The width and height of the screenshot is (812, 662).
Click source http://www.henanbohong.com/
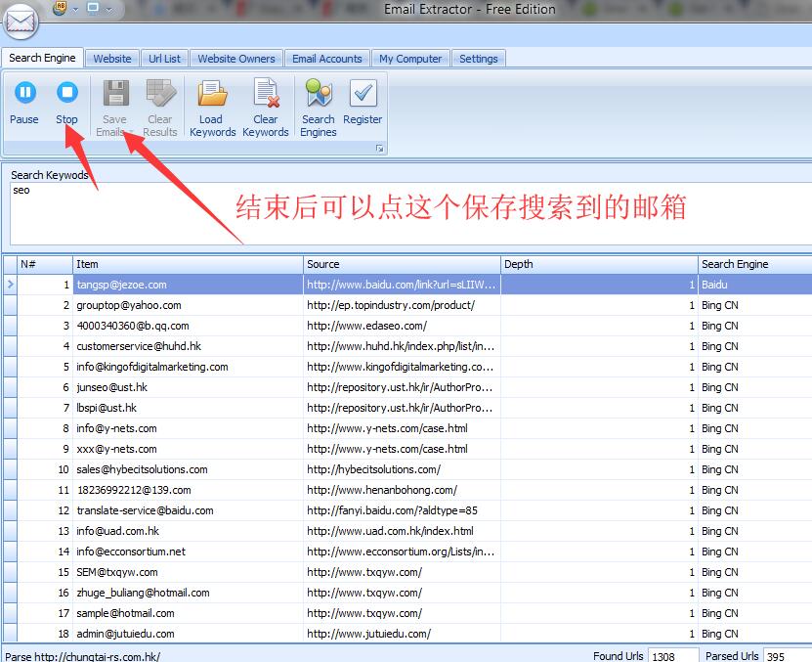click(382, 490)
